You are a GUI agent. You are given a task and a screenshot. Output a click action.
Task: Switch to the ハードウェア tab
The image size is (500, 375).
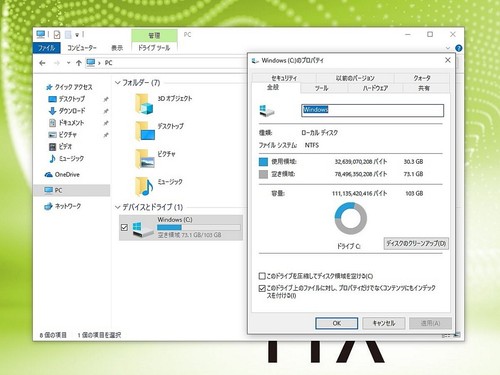(x=376, y=88)
